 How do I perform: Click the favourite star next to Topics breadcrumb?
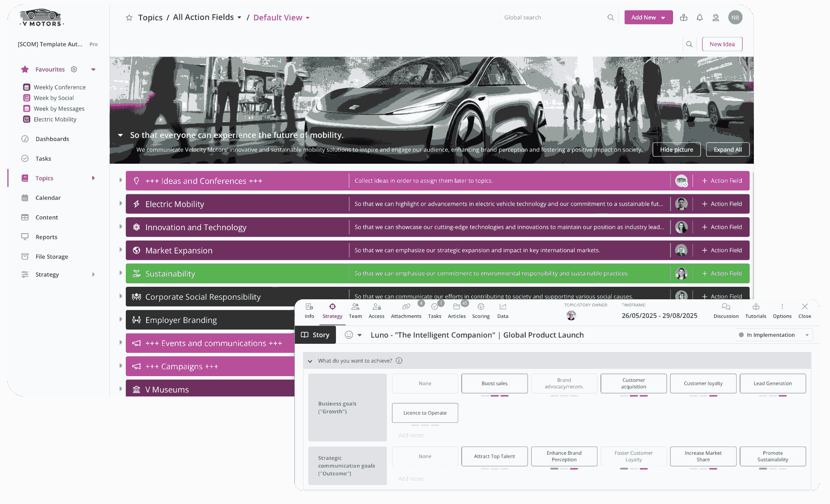pos(129,17)
